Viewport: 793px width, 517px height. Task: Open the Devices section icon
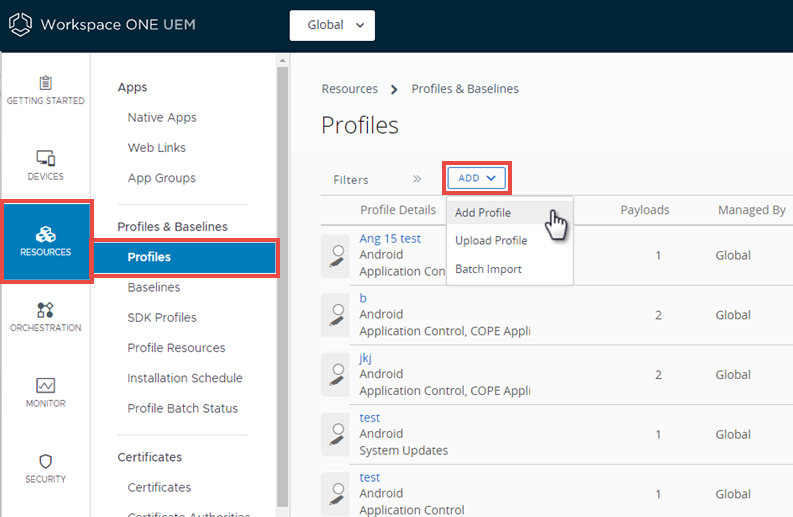coord(46,158)
